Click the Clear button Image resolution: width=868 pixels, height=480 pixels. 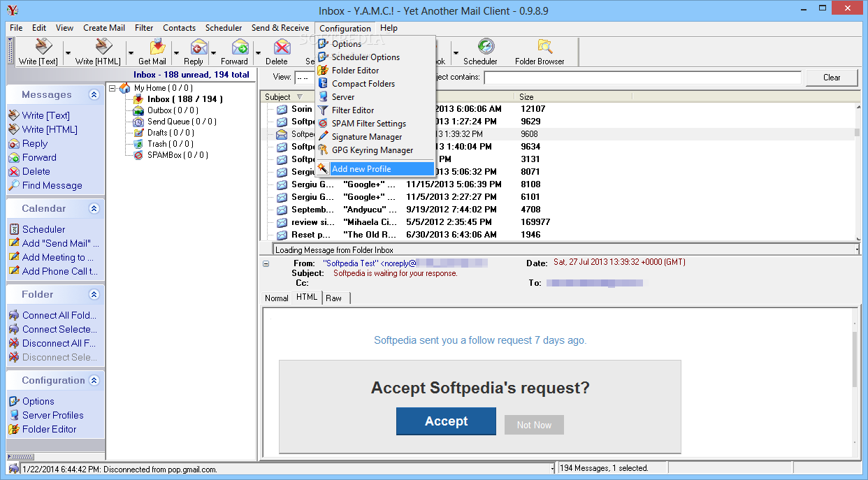click(x=832, y=78)
